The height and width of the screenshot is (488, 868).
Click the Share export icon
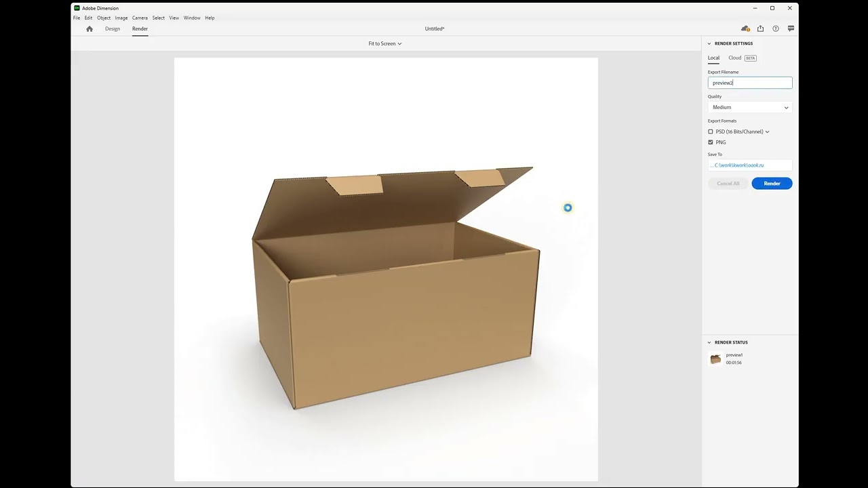point(760,28)
